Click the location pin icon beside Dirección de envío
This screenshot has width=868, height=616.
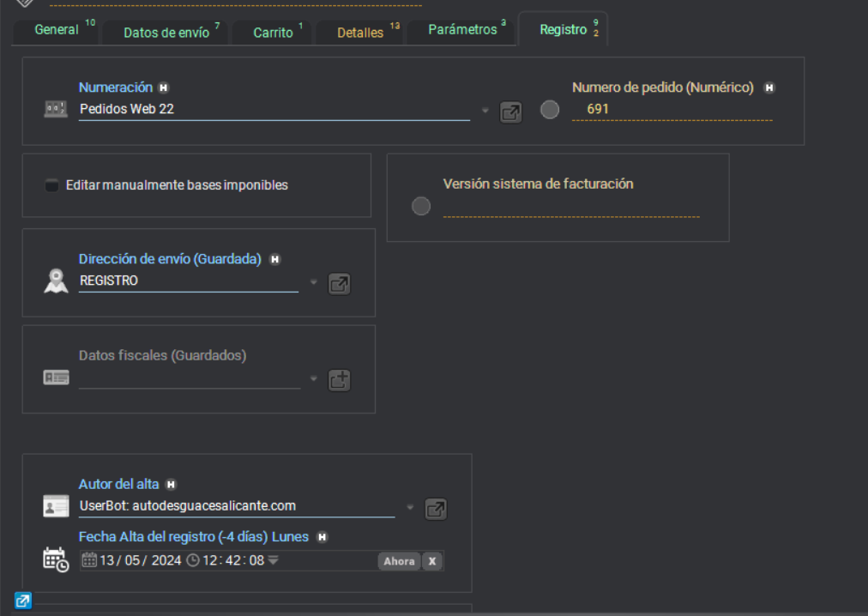pyautogui.click(x=55, y=279)
